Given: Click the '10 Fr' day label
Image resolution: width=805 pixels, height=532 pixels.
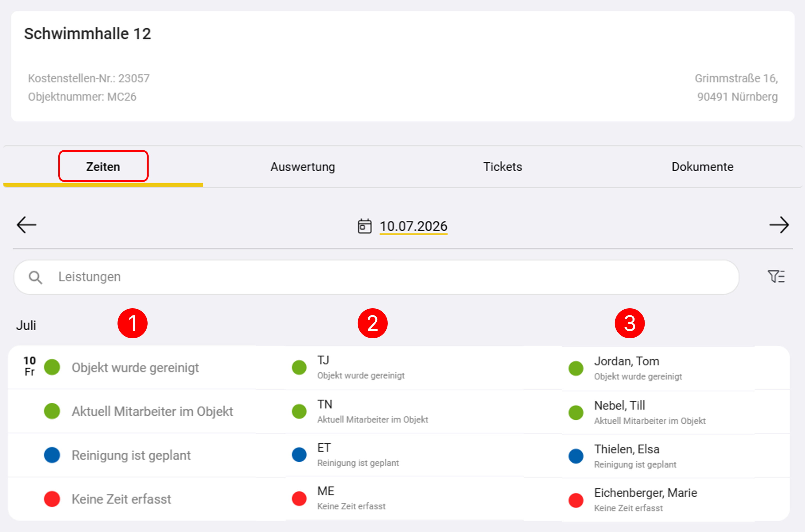Looking at the screenshot, I should [x=30, y=366].
